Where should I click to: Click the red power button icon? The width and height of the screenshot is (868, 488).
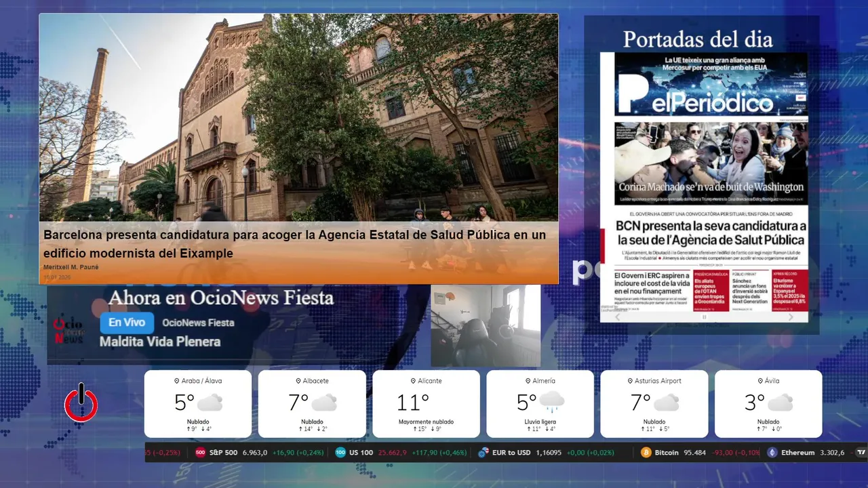[x=81, y=403]
